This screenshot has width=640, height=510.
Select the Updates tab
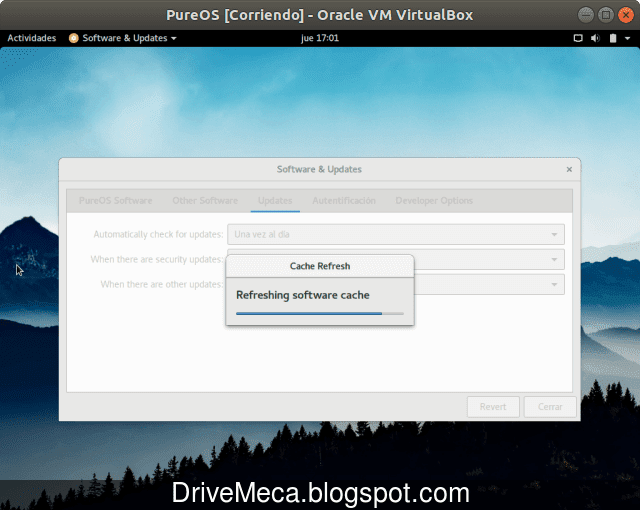(275, 201)
